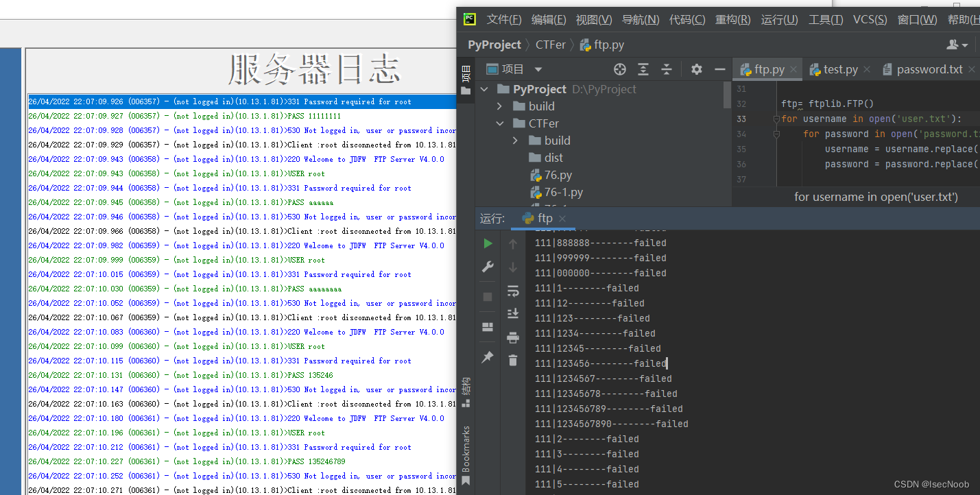Click line number 35 in the editor gutter
Viewport: 980px width, 495px height.
741,149
